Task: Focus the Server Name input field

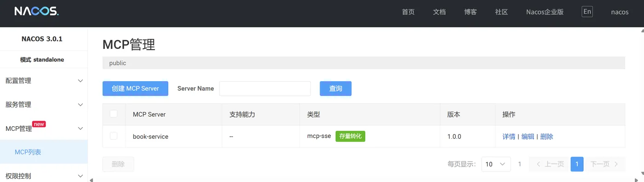Action: 265,88
